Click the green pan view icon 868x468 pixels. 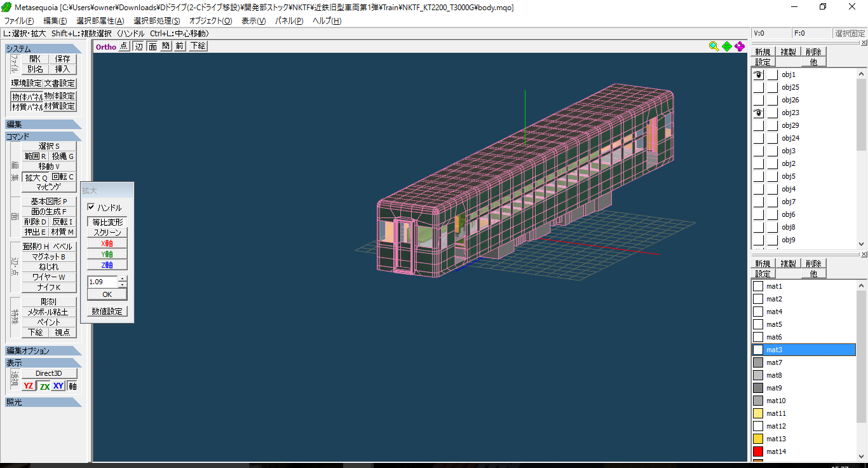pos(726,46)
